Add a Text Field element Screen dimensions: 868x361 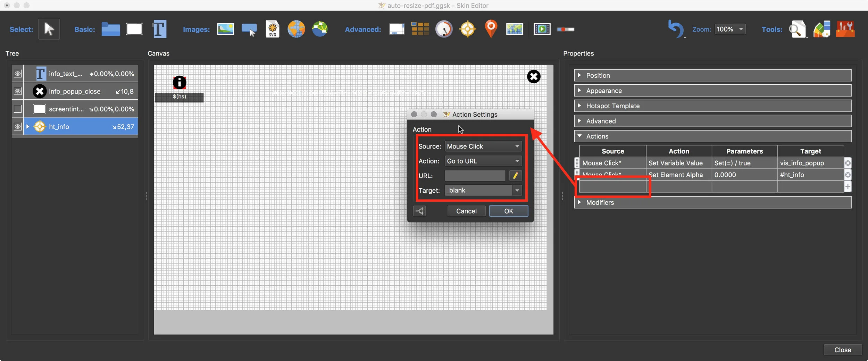point(159,29)
